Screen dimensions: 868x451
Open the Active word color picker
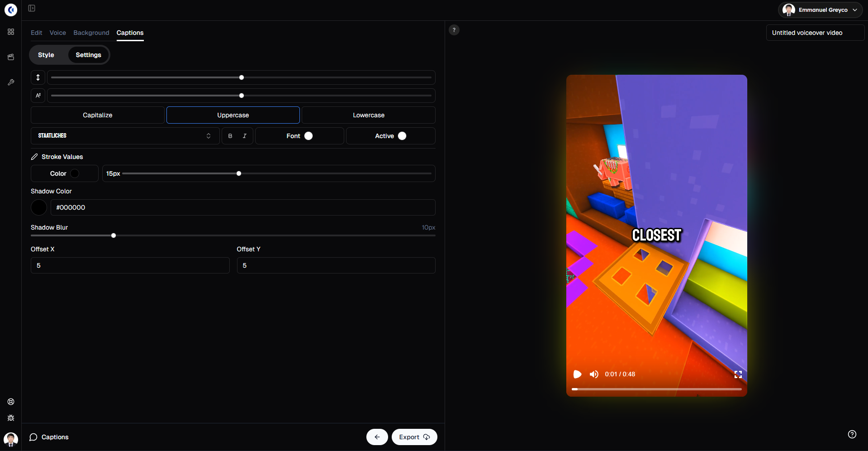pyautogui.click(x=391, y=136)
